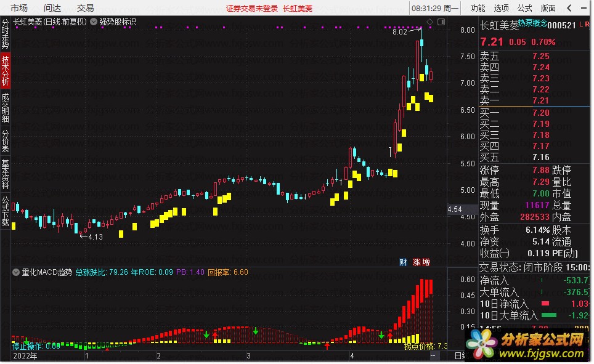Select the 卖二 price 7.22
Image resolution: width=594 pixels, height=364 pixels.
tap(541, 89)
